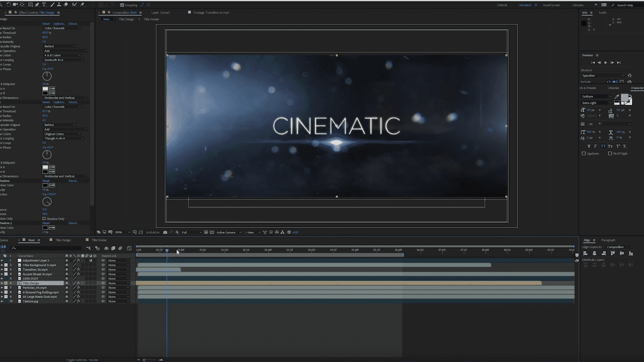Open the Libraries panel tab
This screenshot has height=362, width=644.
613,88
